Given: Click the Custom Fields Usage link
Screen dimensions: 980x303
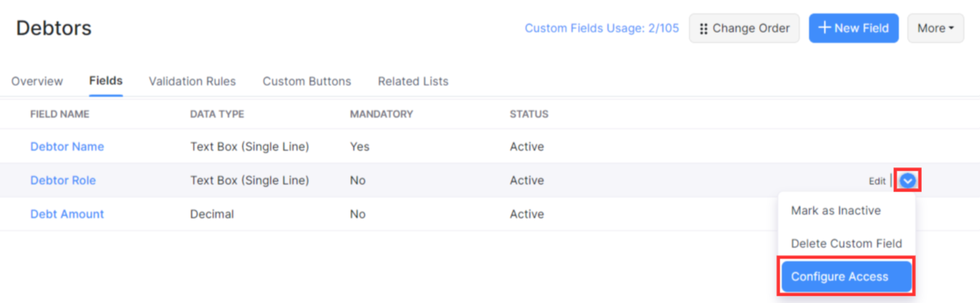Looking at the screenshot, I should click(601, 29).
